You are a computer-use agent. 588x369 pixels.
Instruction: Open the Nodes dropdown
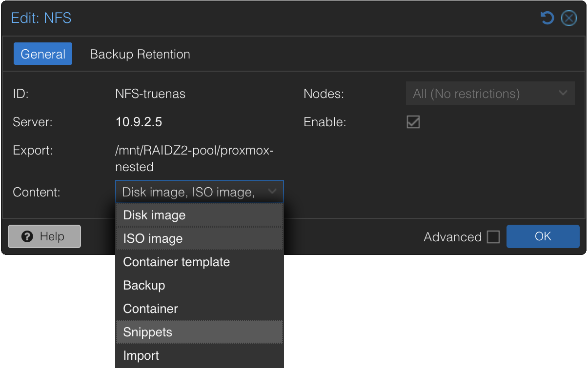490,93
